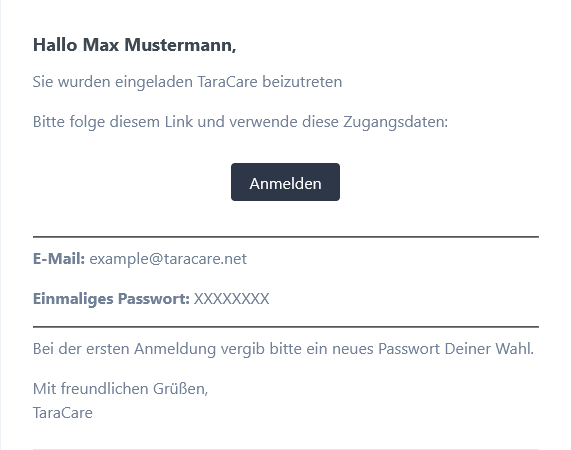Viewport: 571px width, 450px height.
Task: Click the word 'TaraCare' in the invitation sentence
Action: 228,82
